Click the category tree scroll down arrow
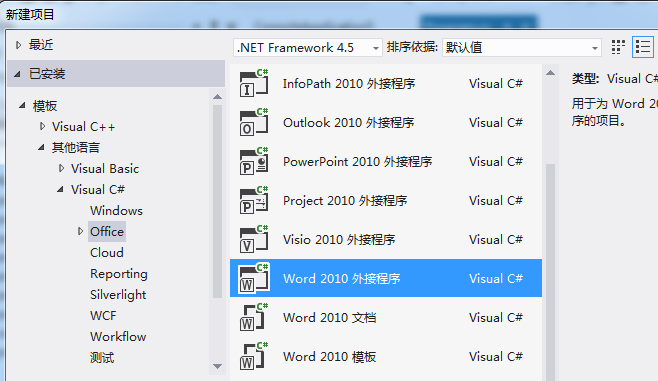The width and height of the screenshot is (658, 381). click(x=217, y=366)
